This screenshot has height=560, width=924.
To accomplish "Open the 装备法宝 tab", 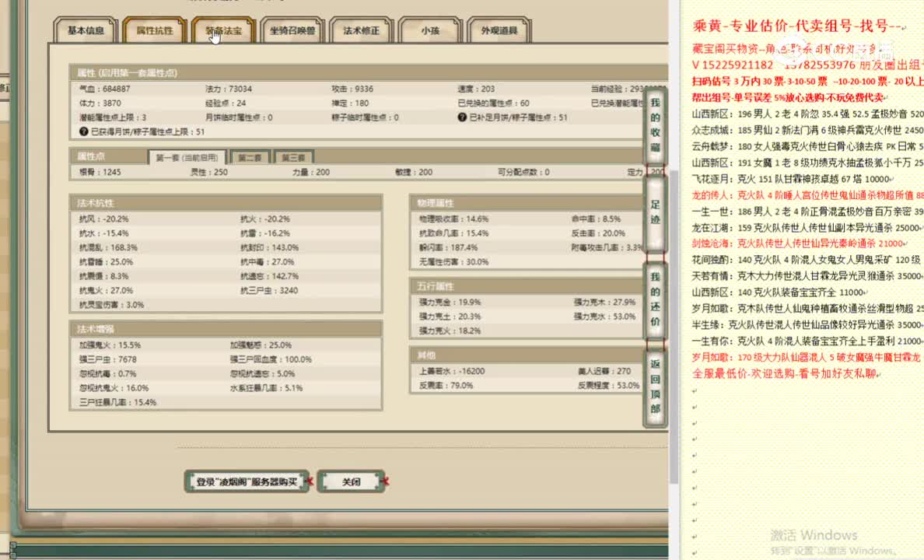I will coord(223,30).
